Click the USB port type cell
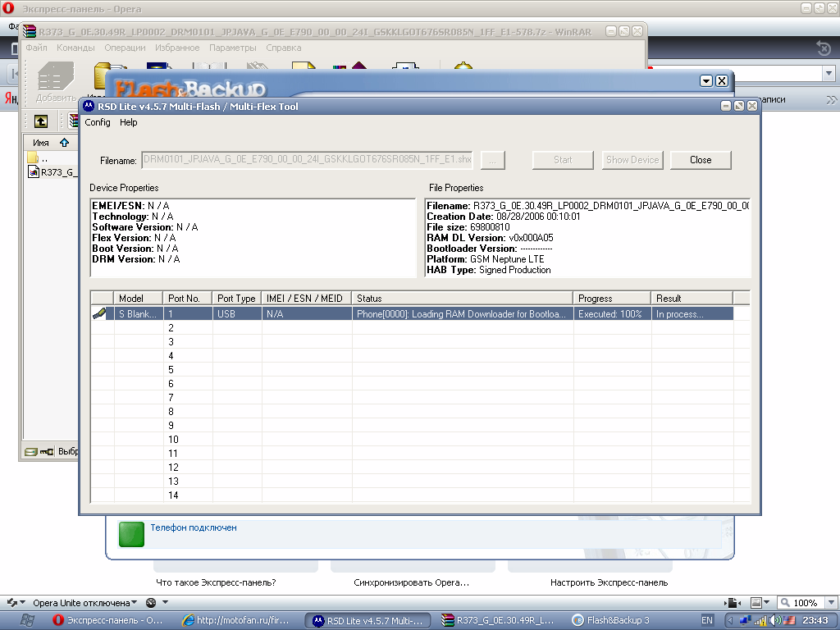The image size is (840, 630). tap(237, 314)
